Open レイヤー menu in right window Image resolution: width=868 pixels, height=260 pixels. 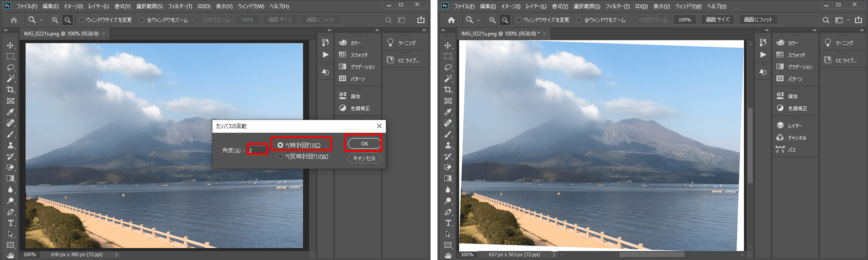[536, 7]
